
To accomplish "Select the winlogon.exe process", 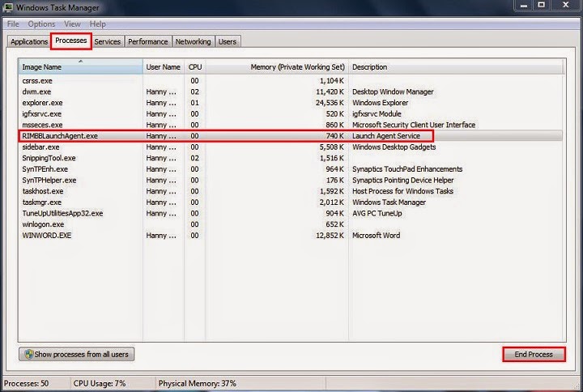I will point(290,224).
